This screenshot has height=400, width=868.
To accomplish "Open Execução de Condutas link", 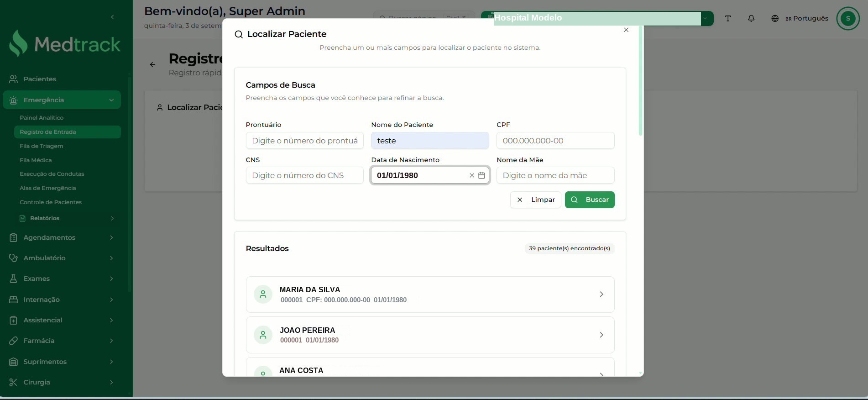I will (52, 174).
